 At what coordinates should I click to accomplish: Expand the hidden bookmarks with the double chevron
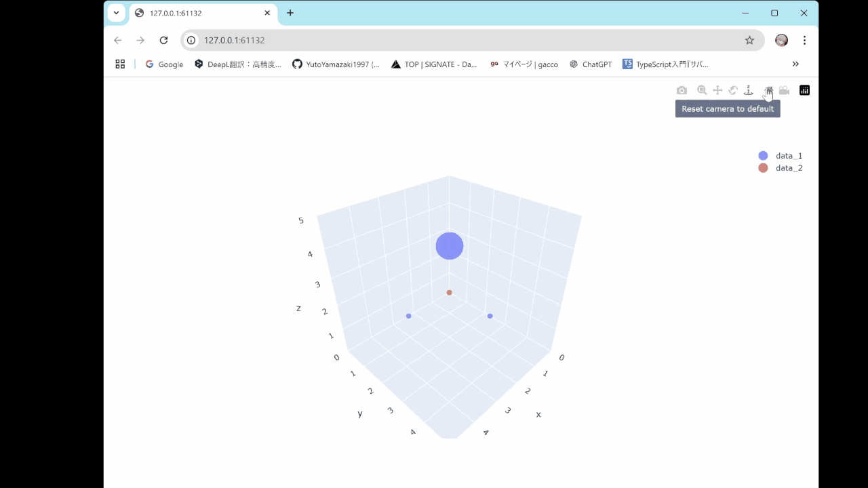coord(795,64)
